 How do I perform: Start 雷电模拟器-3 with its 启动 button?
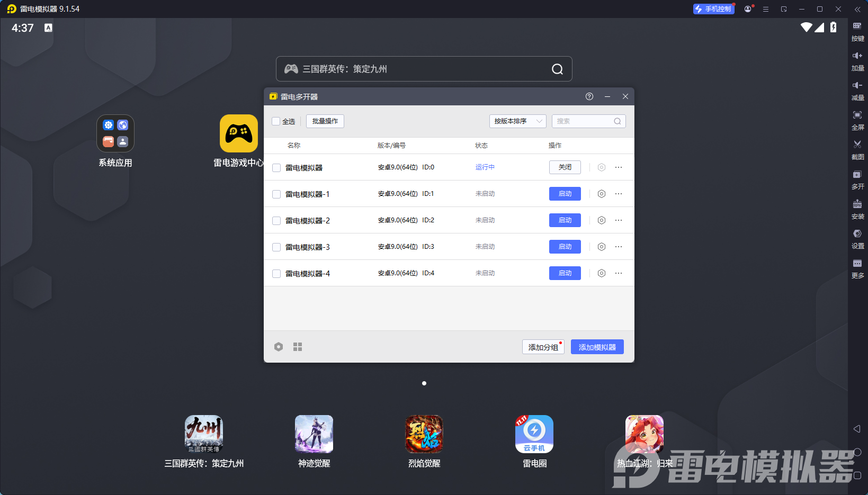pyautogui.click(x=565, y=247)
